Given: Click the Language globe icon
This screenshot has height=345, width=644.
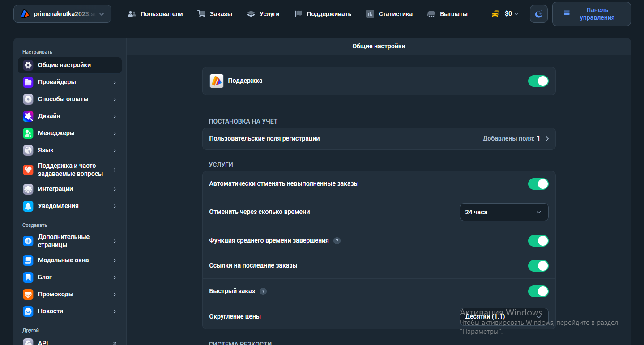Looking at the screenshot, I should click(28, 150).
